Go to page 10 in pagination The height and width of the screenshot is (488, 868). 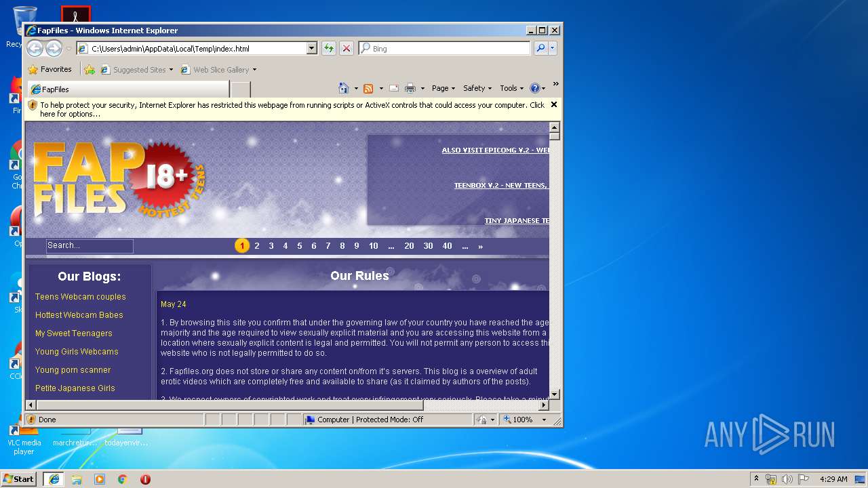[374, 246]
